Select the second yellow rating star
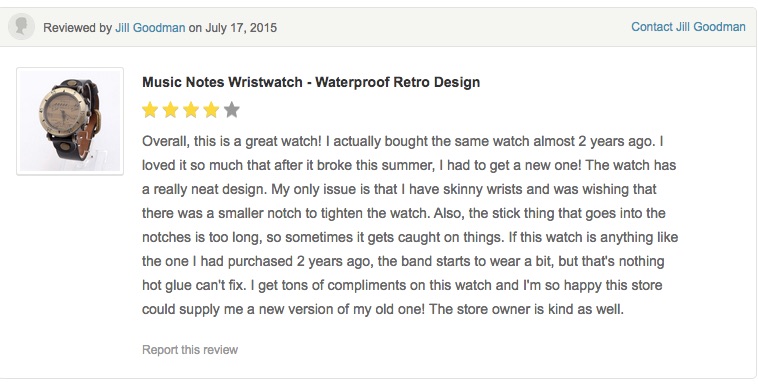Image resolution: width=758 pixels, height=388 pixels. pos(171,110)
